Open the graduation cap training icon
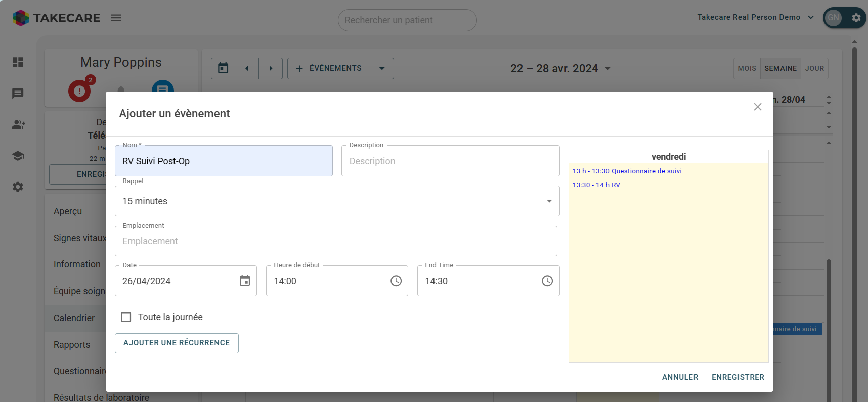This screenshot has width=868, height=402. pos(18,156)
